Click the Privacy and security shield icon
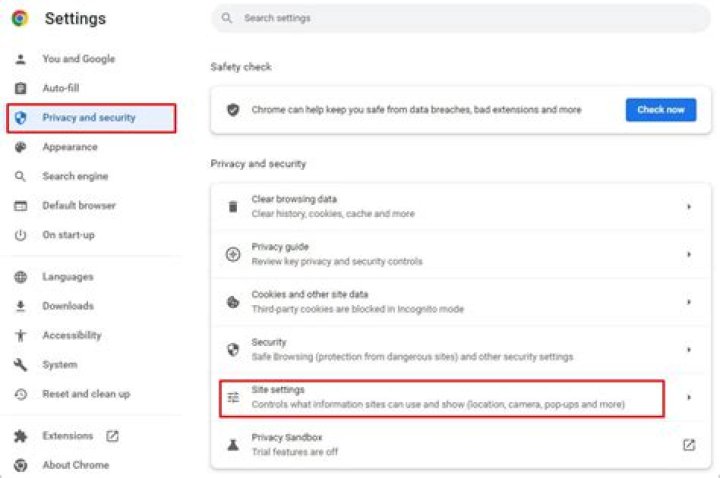This screenshot has width=720, height=478. [x=20, y=118]
